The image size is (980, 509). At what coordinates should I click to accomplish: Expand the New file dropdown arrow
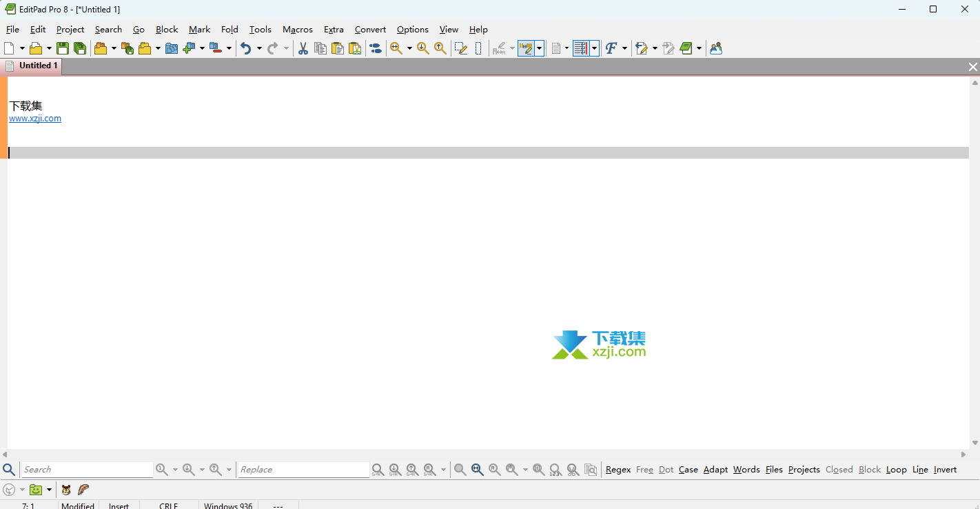(x=22, y=48)
